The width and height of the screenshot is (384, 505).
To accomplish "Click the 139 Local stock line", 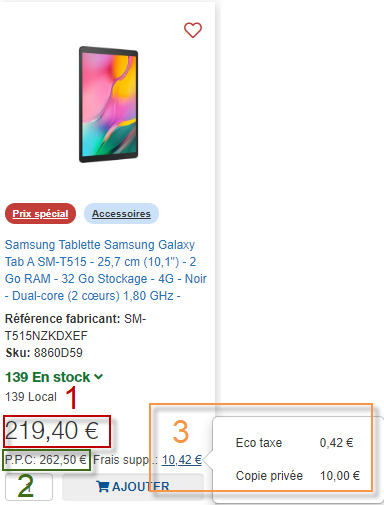I will (31, 397).
